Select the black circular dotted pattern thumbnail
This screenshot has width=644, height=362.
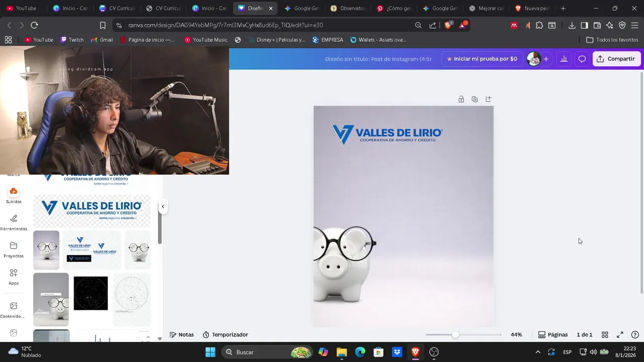point(91,293)
